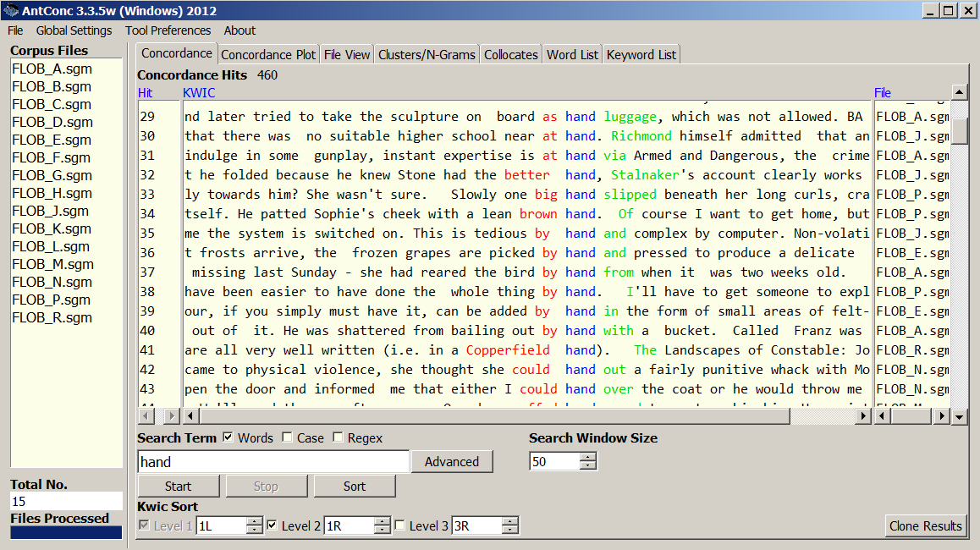Click scroll-down arrow of results scrollbar

(x=959, y=416)
